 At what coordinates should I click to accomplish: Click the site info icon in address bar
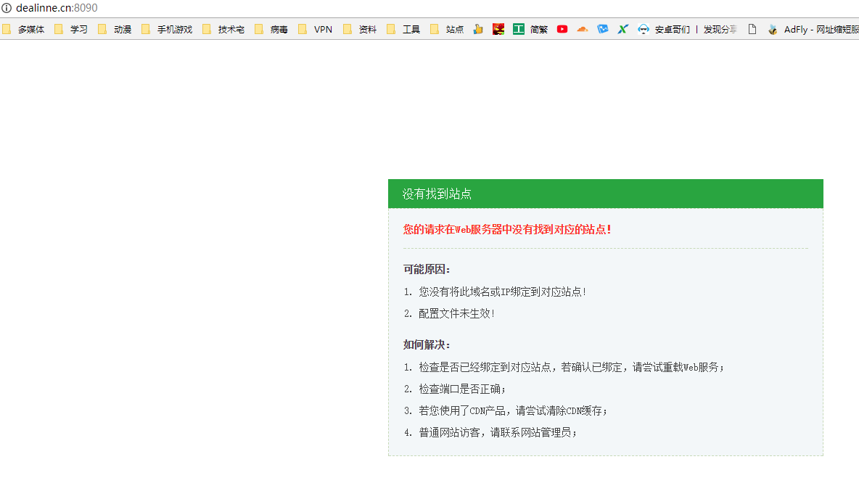coord(7,8)
